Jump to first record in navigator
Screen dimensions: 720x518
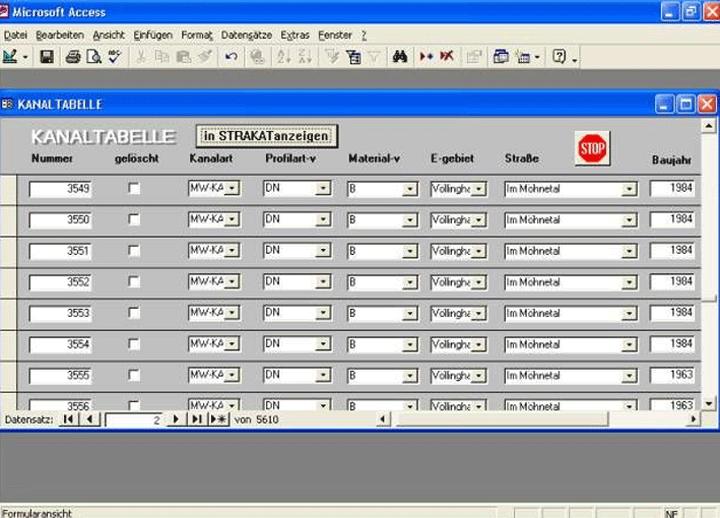pos(69,420)
